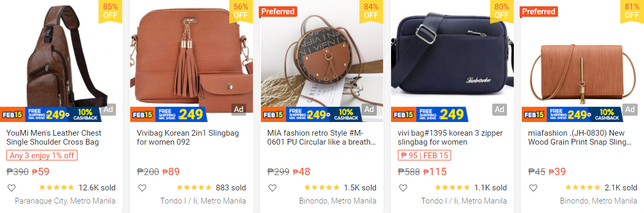Screen dimensions: 644x213
Task: Click heart icon on vivi bag#1395
Action: 403,188
